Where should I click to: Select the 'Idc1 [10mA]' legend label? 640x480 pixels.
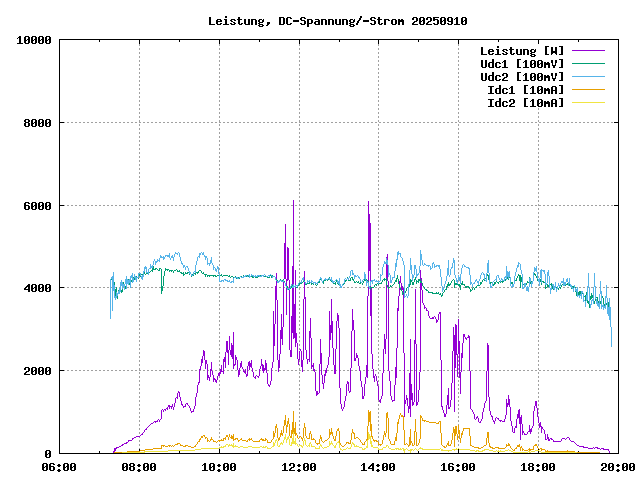(525, 90)
